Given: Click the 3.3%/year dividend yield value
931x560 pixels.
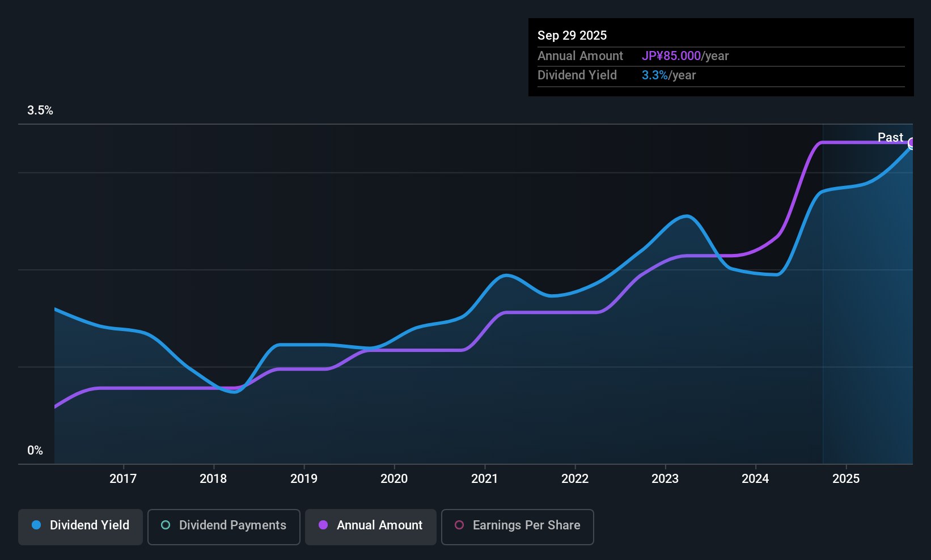Looking at the screenshot, I should point(668,75).
